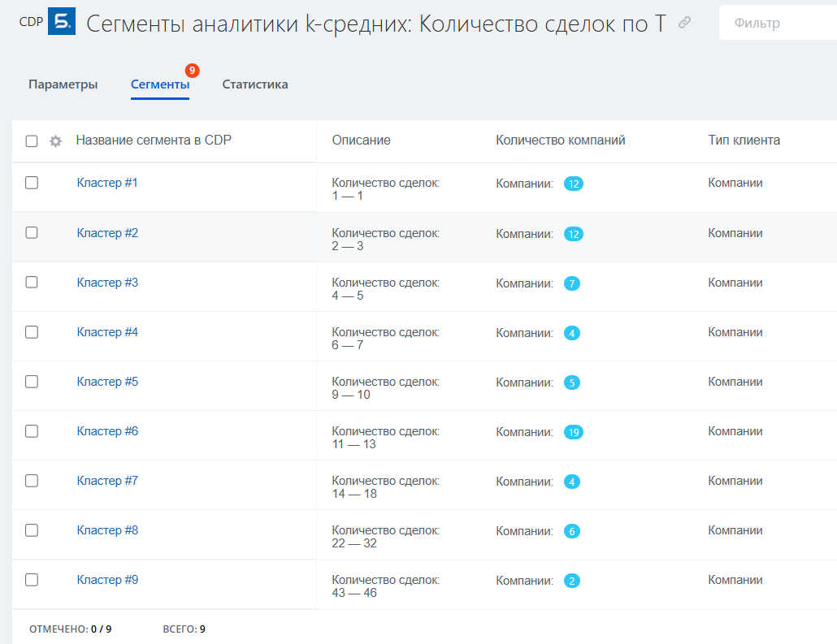Click description Количество сделок: 6 — 7

pyautogui.click(x=386, y=339)
